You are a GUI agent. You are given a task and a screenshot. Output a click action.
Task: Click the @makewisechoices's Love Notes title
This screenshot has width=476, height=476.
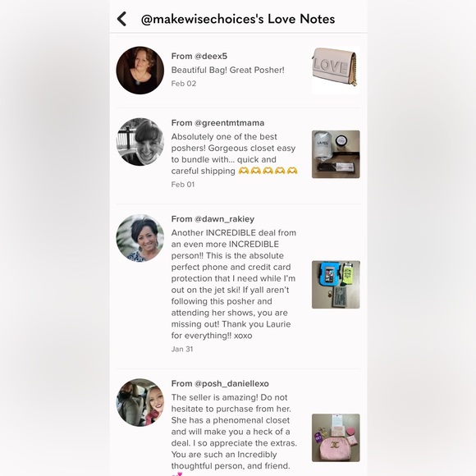[238, 19]
